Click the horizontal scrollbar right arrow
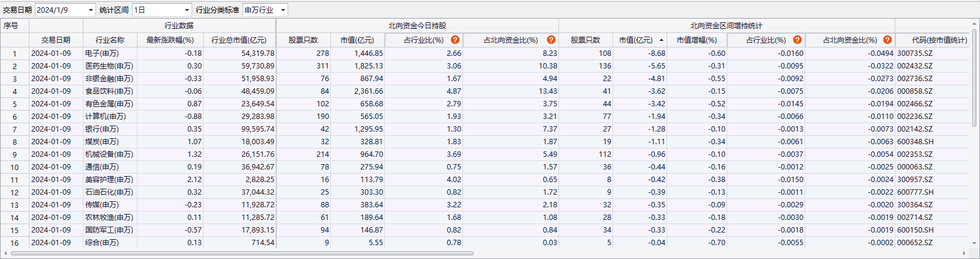Image resolution: width=980 pixels, height=259 pixels. point(965,253)
